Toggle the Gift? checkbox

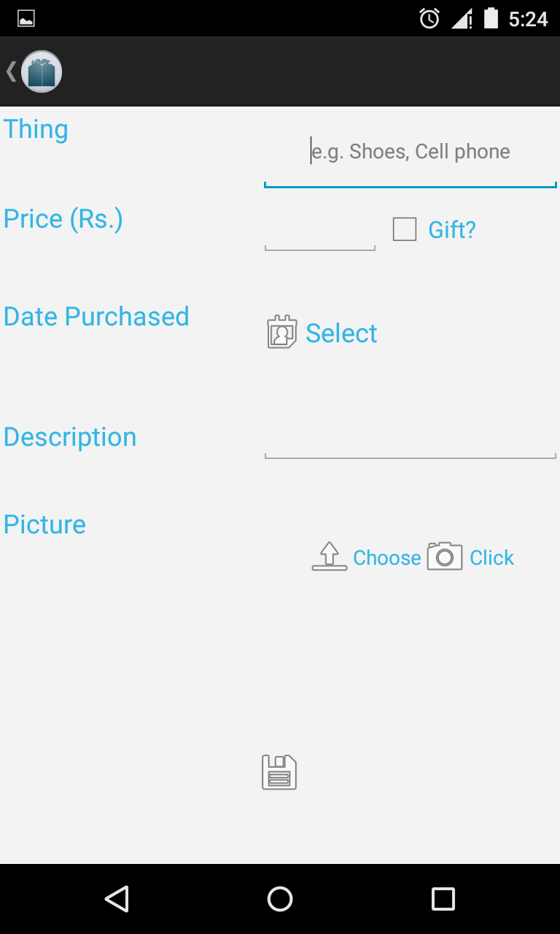[403, 229]
